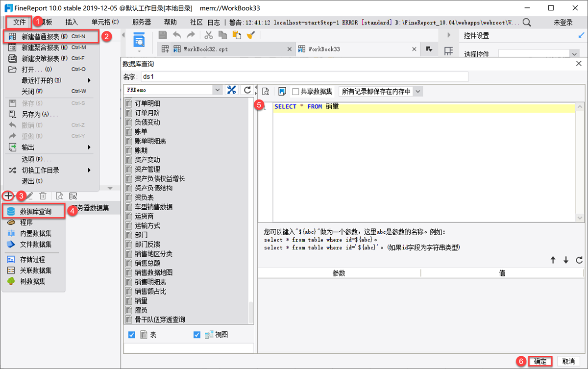Toggle the 视图 checkbox
Image resolution: width=588 pixels, height=369 pixels.
[197, 335]
